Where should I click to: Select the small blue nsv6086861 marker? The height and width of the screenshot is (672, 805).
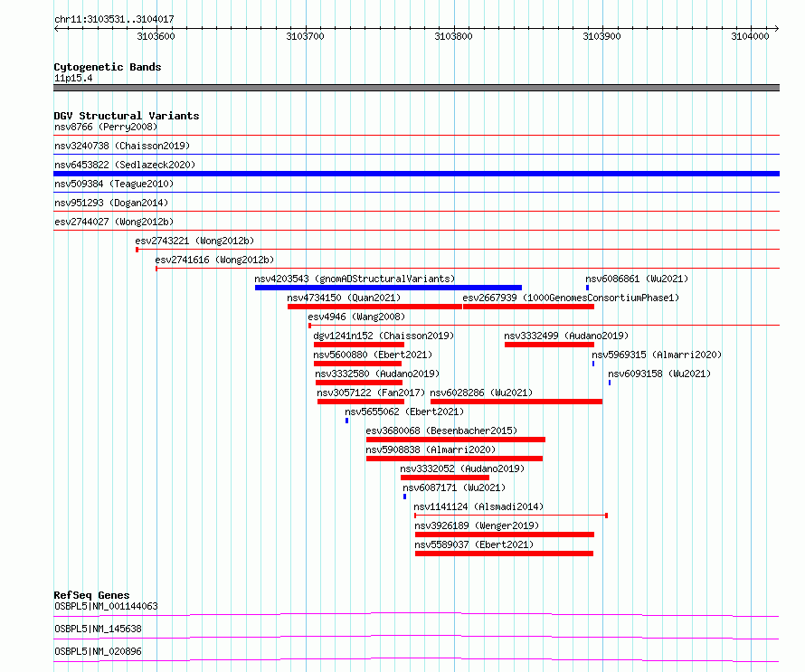click(587, 288)
